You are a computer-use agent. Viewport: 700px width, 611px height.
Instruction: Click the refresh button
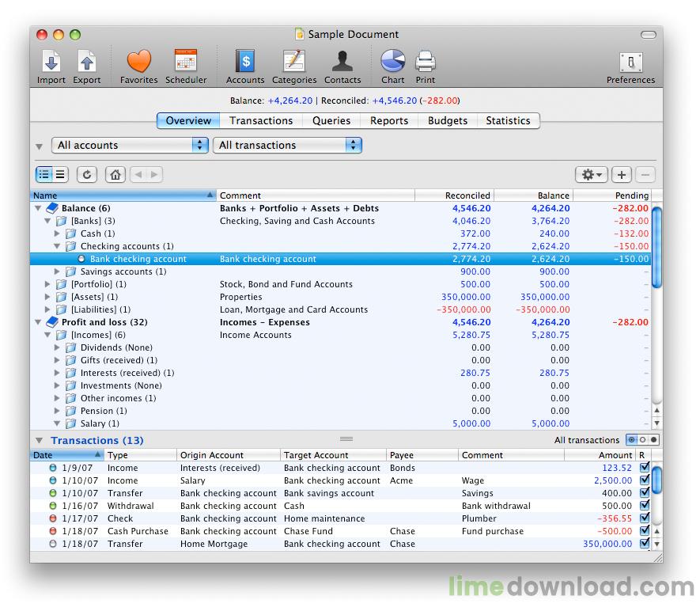tap(87, 175)
